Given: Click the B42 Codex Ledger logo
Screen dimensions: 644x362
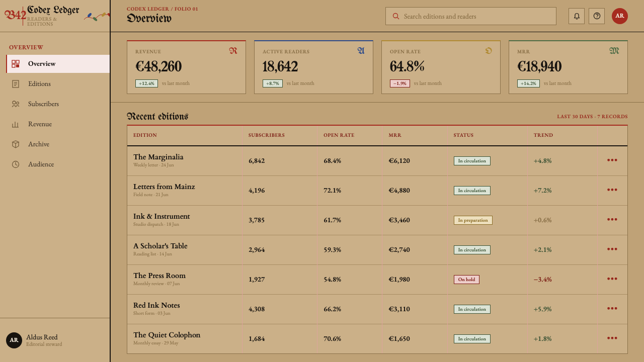Looking at the screenshot, I should (42, 15).
